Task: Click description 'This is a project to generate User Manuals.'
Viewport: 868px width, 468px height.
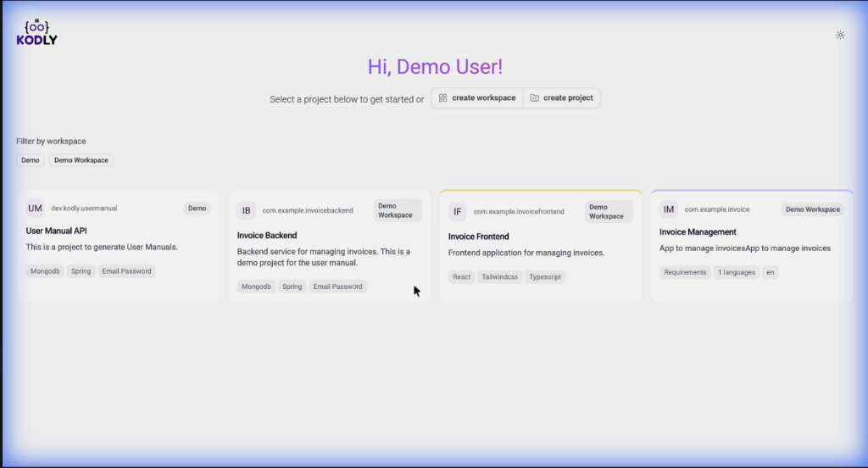Action: click(102, 247)
